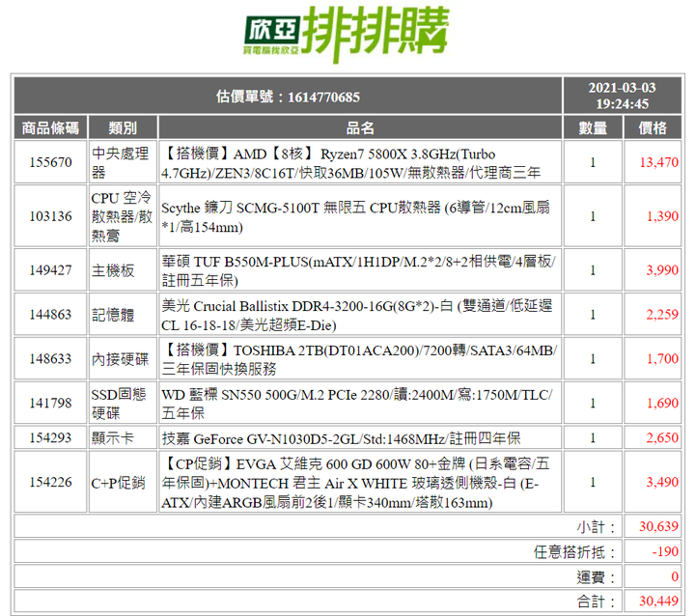Click the subtotal value 30,639
Viewport: 695px width, 616px height.
click(658, 526)
